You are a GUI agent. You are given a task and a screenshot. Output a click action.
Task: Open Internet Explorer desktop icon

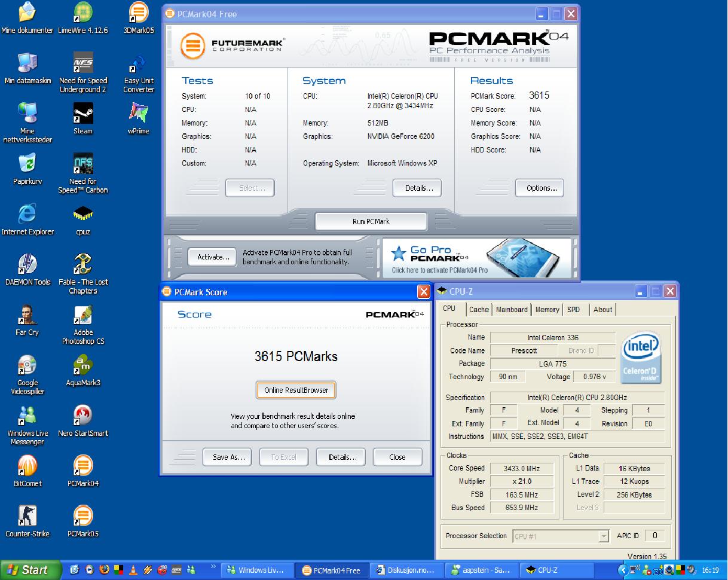pos(27,219)
